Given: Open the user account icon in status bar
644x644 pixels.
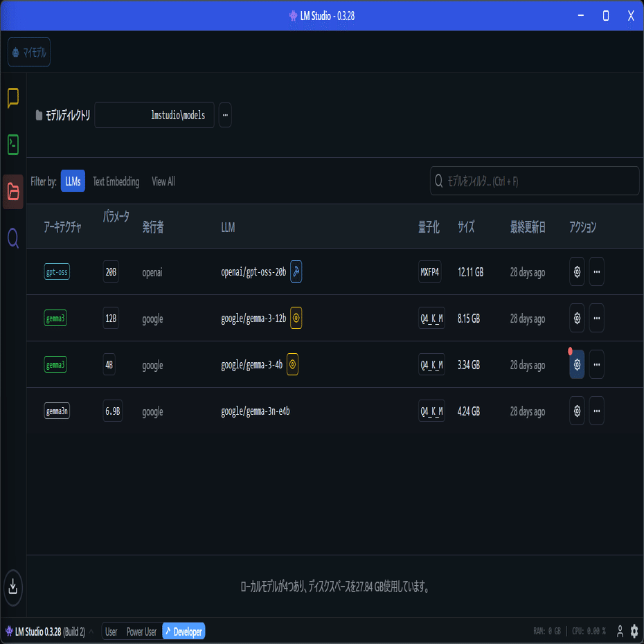Looking at the screenshot, I should pos(620,632).
